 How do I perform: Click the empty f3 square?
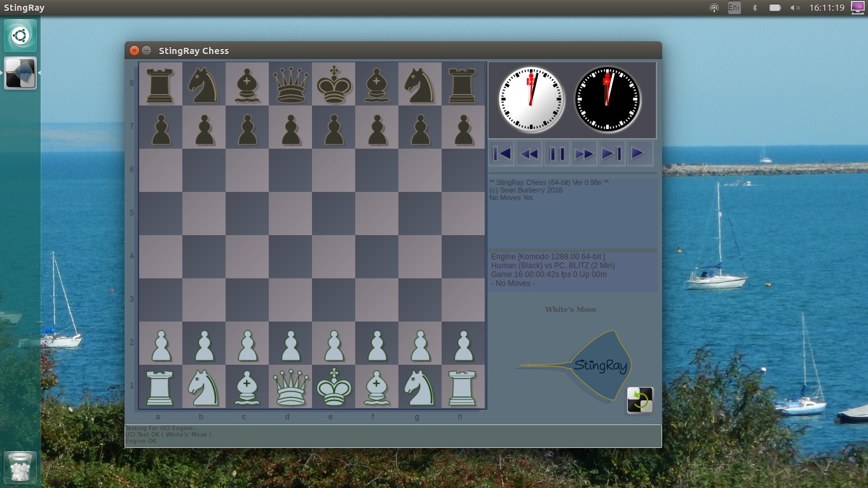point(377,300)
